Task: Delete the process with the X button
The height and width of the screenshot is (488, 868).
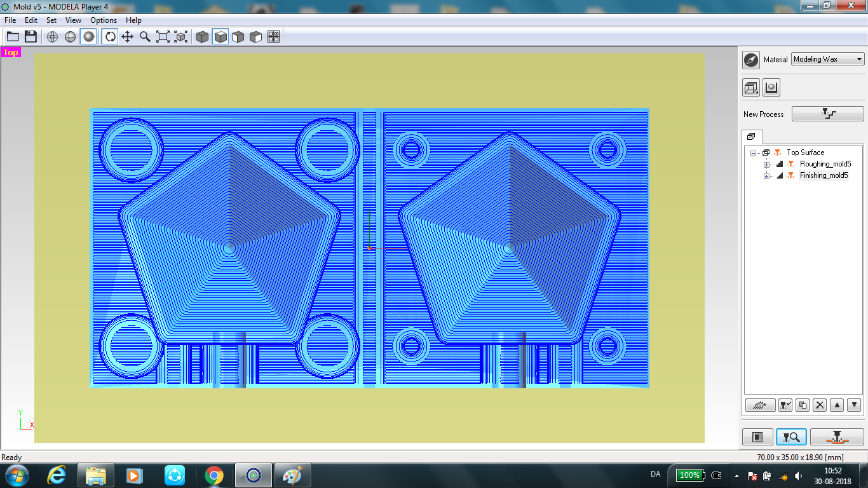Action: click(x=820, y=405)
